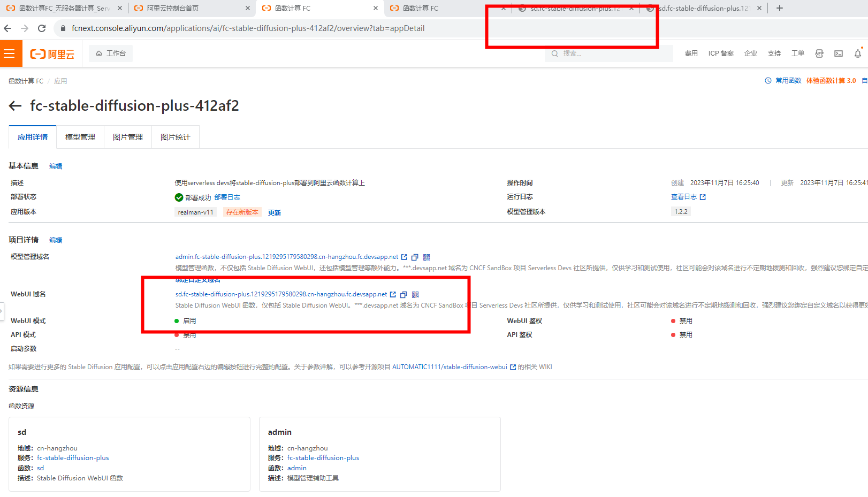Open the sd.fc-stable-diffusion-plus WebUI domain link

tap(281, 294)
